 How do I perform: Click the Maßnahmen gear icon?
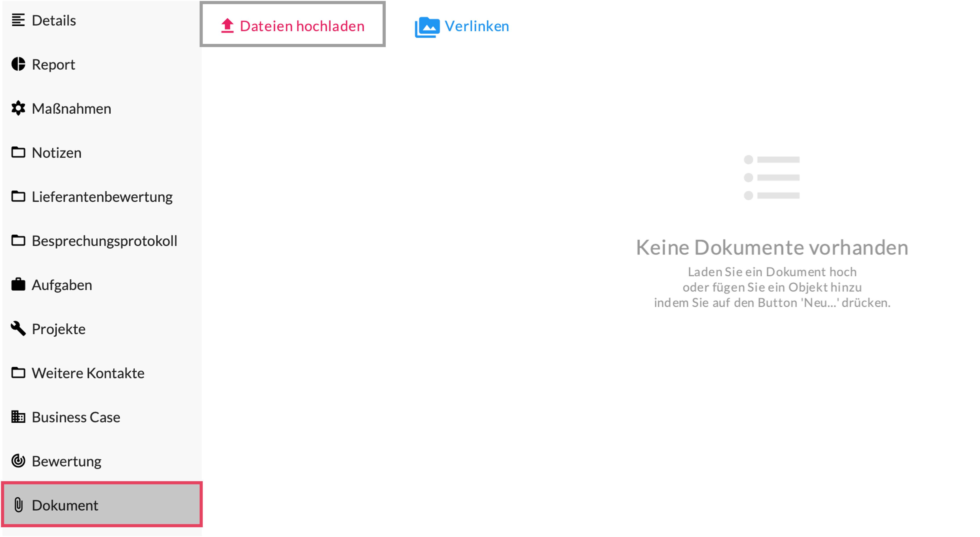tap(18, 108)
